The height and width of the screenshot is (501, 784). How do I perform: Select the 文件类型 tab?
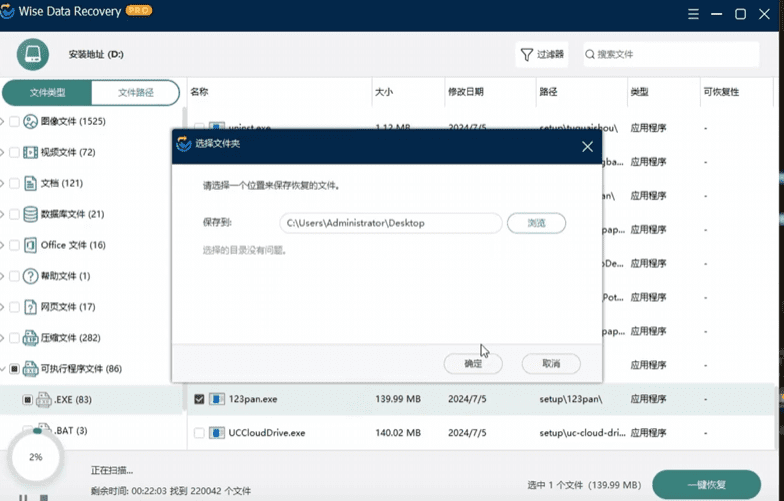point(47,93)
